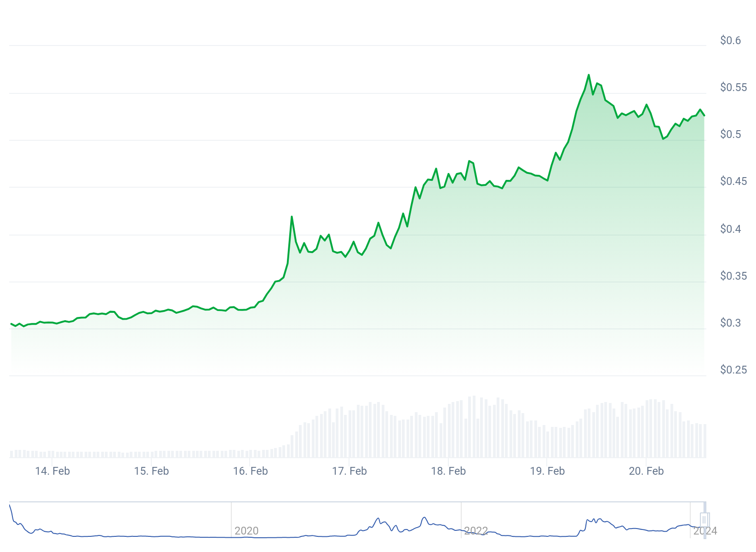Click the $0.35 price axis label

(733, 276)
